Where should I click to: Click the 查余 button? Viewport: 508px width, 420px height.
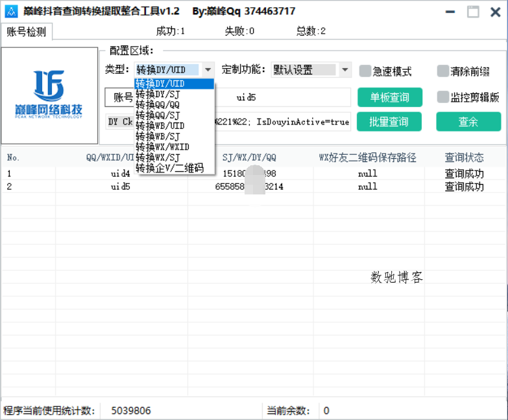point(468,122)
